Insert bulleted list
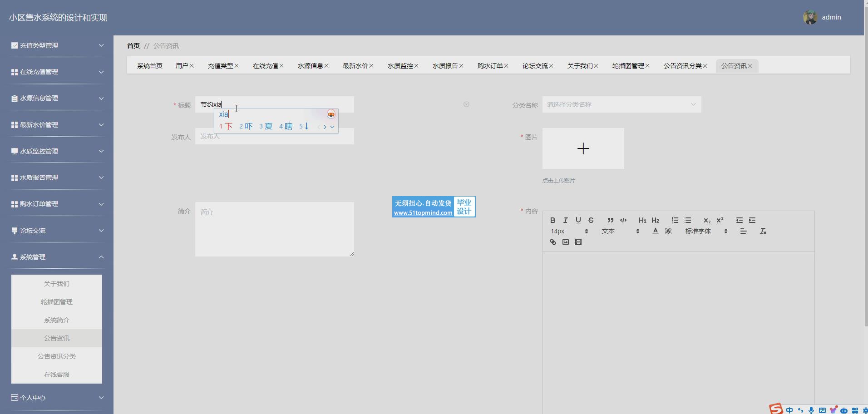 click(688, 220)
